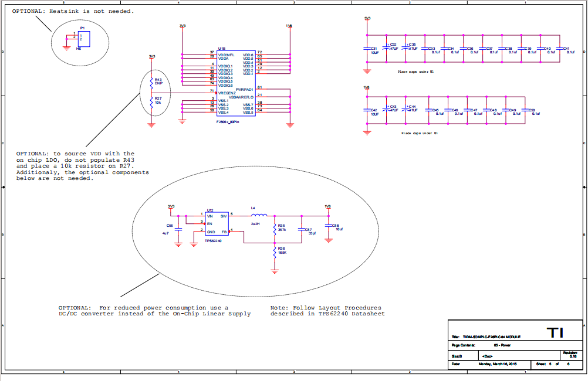Image resolution: width=588 pixels, height=381 pixels.
Task: Click the SW pin label on U12
Action: point(224,216)
